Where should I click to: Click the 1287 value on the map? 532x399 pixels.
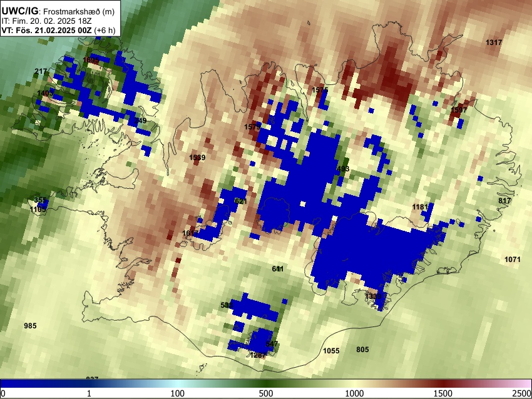(258, 355)
